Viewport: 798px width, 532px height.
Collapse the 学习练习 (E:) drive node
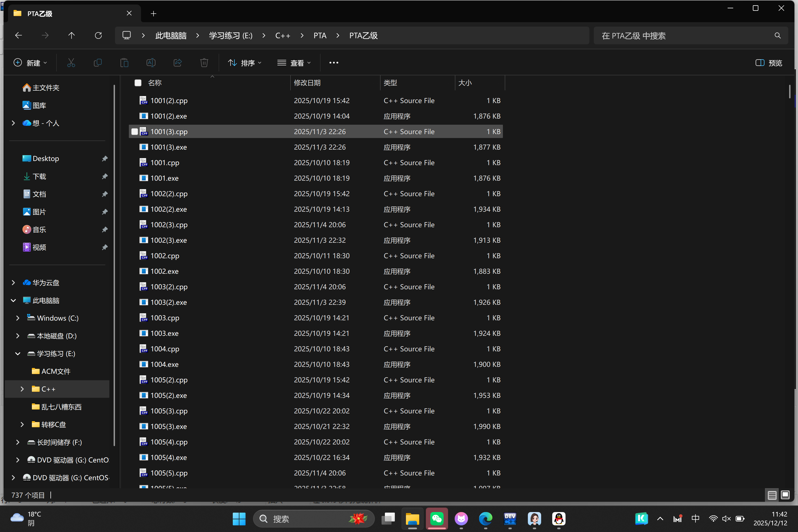click(x=18, y=354)
